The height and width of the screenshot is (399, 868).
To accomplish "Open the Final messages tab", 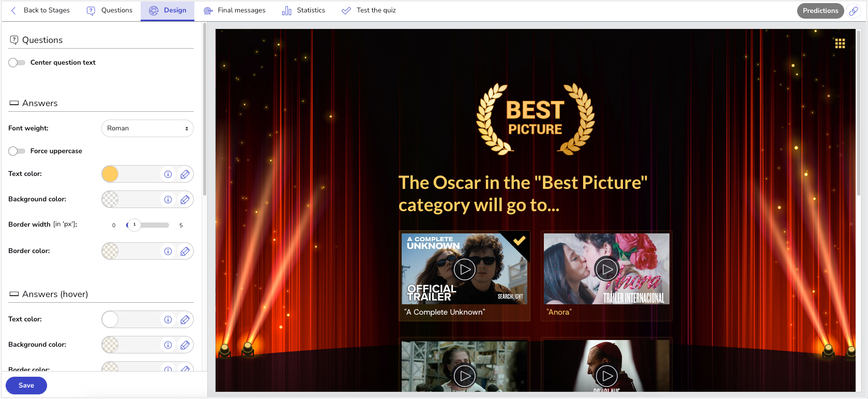I will point(234,10).
